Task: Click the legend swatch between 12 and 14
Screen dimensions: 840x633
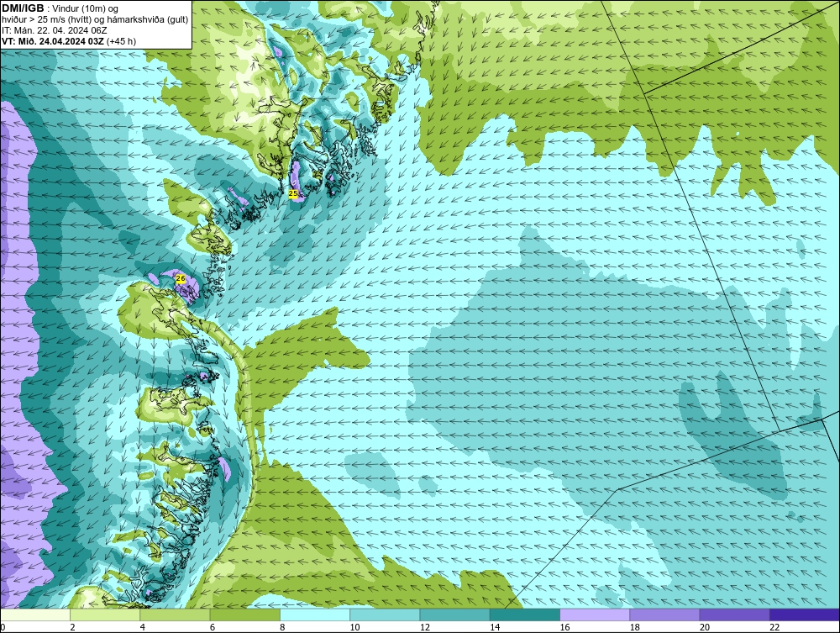Action: [x=454, y=615]
